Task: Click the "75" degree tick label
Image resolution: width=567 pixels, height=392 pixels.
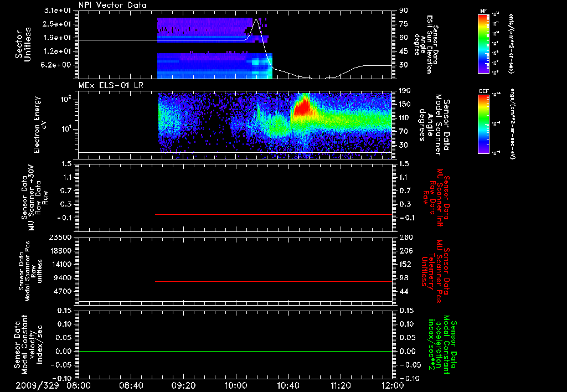Action: point(404,24)
